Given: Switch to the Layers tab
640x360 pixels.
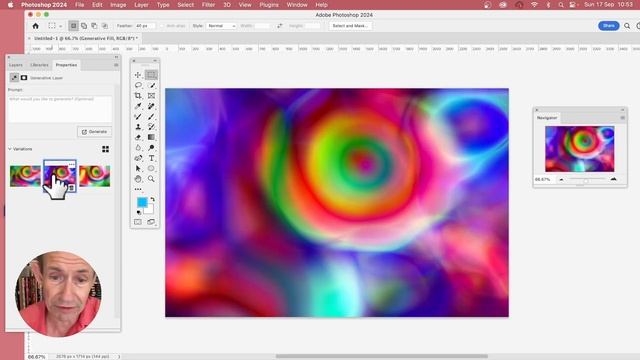Looking at the screenshot, I should [16, 65].
